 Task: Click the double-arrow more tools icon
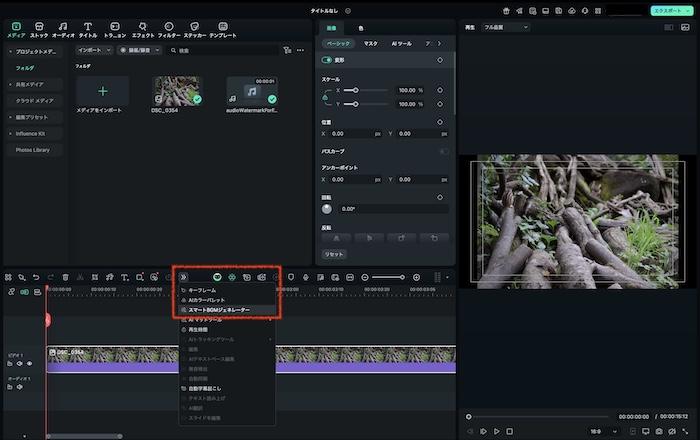pyautogui.click(x=183, y=277)
